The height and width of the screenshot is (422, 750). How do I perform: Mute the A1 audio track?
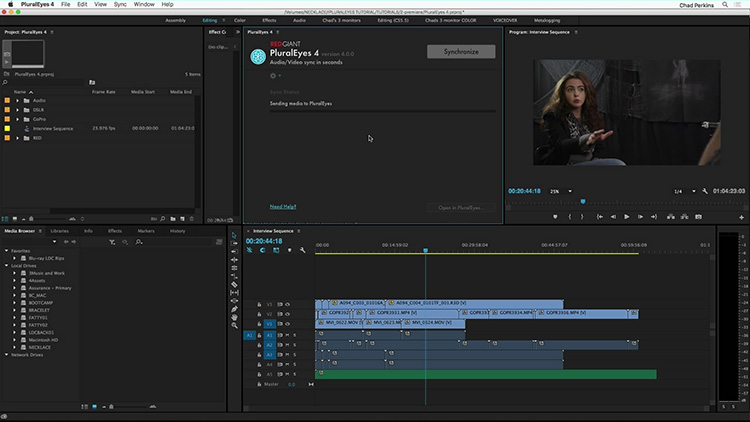pyautogui.click(x=287, y=335)
